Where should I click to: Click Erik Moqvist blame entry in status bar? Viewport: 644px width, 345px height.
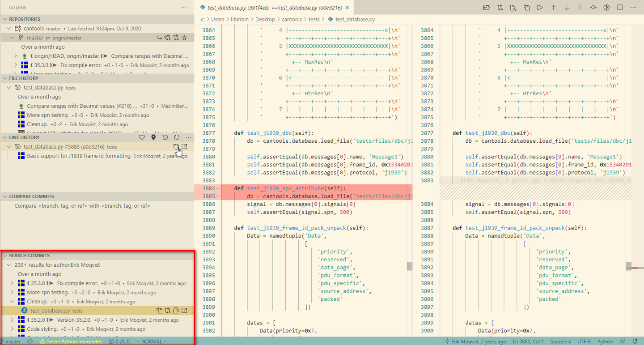475,341
